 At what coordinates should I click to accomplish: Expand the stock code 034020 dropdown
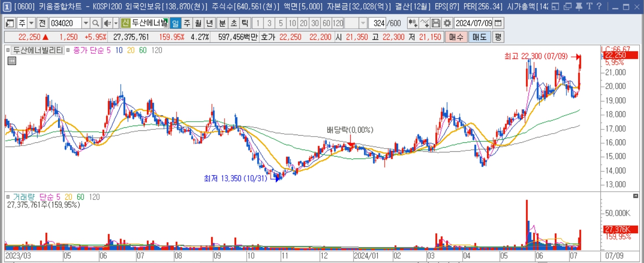(x=86, y=23)
